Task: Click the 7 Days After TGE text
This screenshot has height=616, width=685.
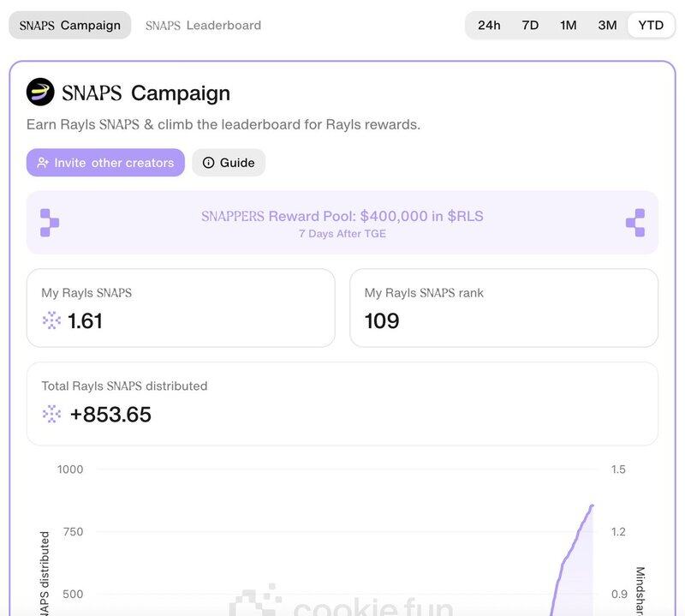Action: [x=342, y=234]
